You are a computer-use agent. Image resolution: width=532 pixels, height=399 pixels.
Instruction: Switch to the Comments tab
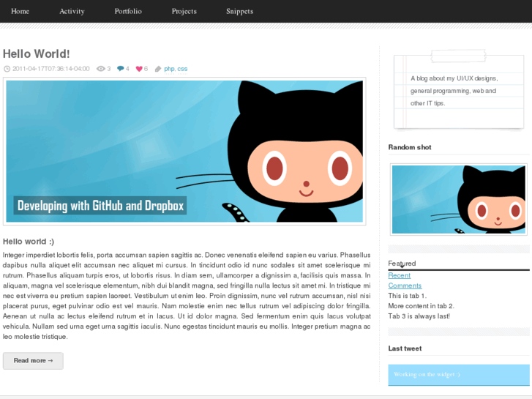click(405, 286)
